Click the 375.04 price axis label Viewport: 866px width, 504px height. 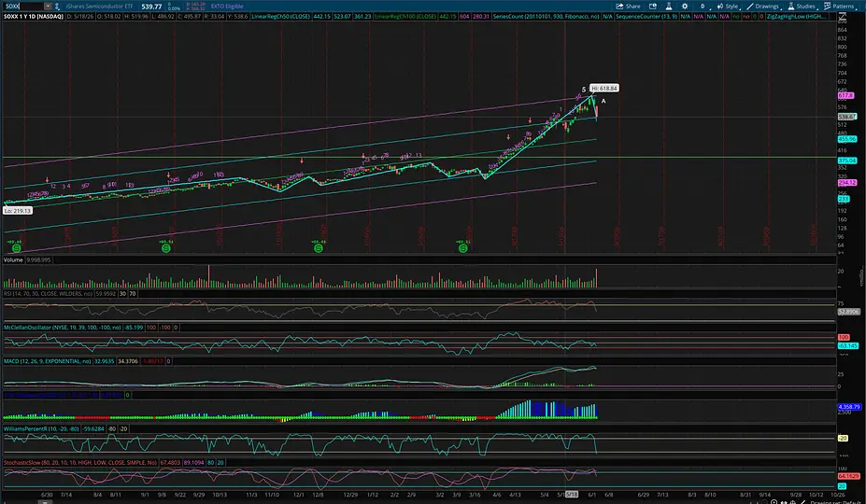[847, 161]
